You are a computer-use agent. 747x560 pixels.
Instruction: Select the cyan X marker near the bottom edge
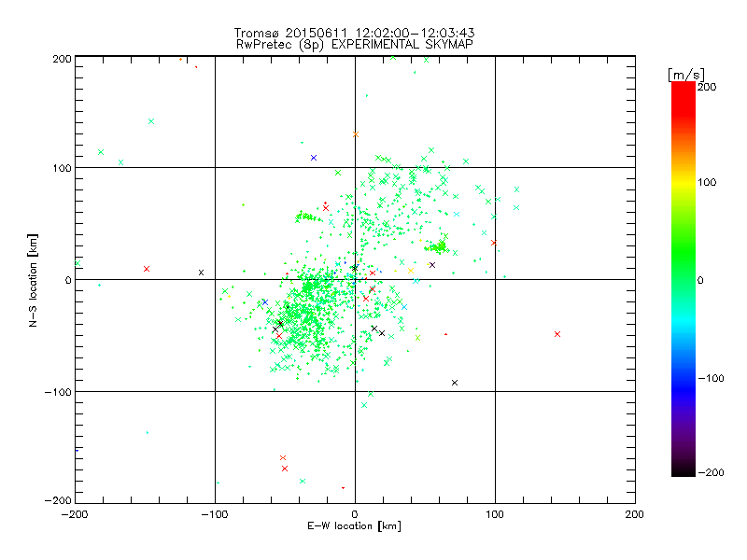[303, 482]
